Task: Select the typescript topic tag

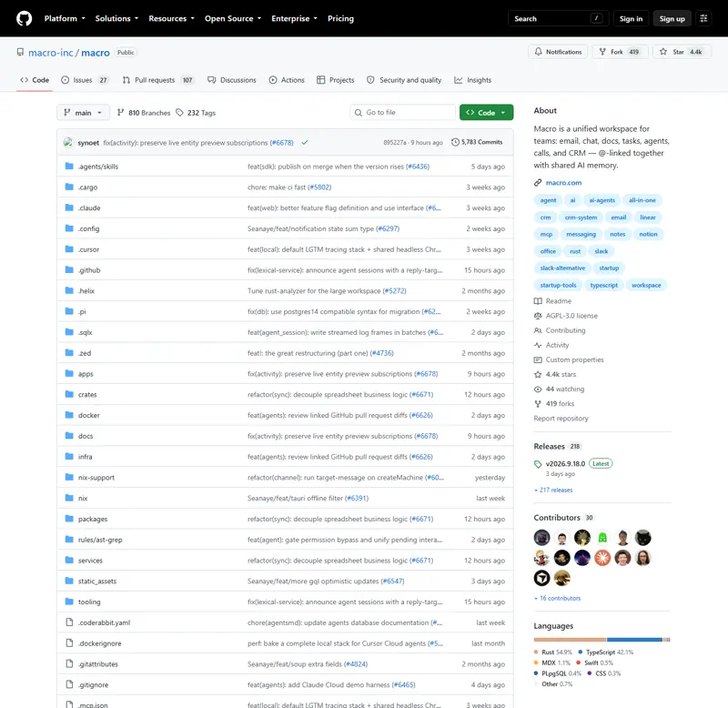Action: 603,285
